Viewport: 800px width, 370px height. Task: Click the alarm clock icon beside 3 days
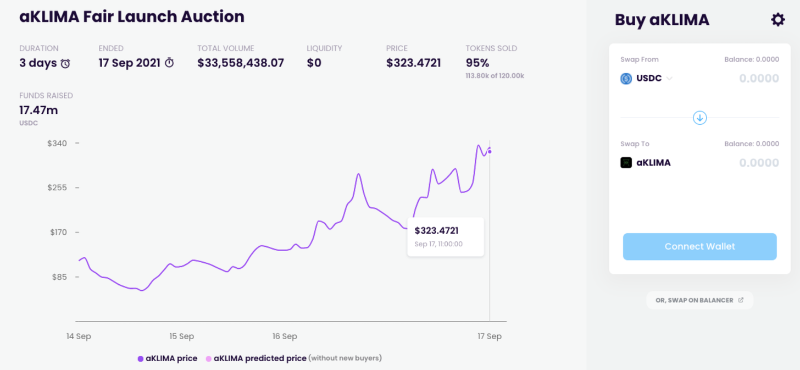point(65,64)
